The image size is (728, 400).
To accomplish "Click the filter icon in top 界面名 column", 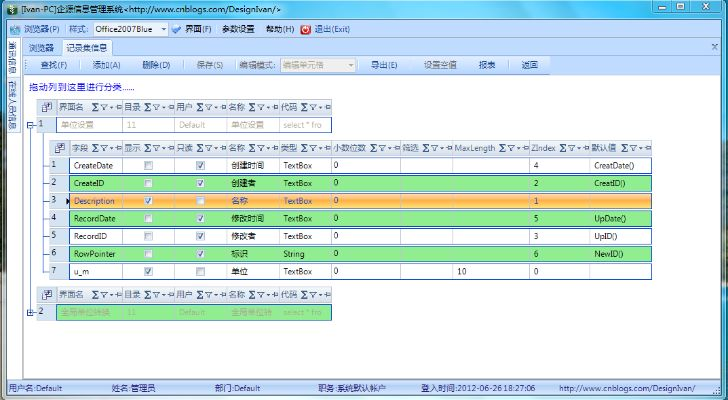I will [104, 106].
